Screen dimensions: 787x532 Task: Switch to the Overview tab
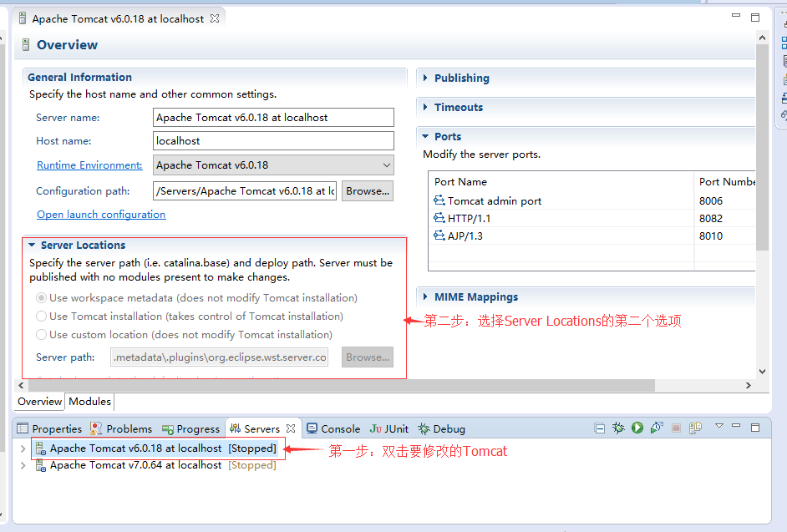pyautogui.click(x=39, y=402)
